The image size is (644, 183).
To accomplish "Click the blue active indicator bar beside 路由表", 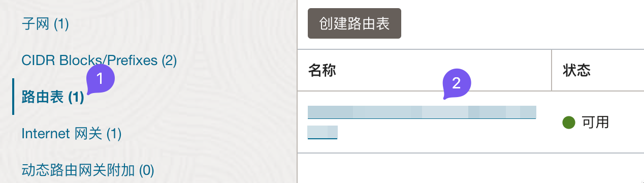I will click(14, 97).
